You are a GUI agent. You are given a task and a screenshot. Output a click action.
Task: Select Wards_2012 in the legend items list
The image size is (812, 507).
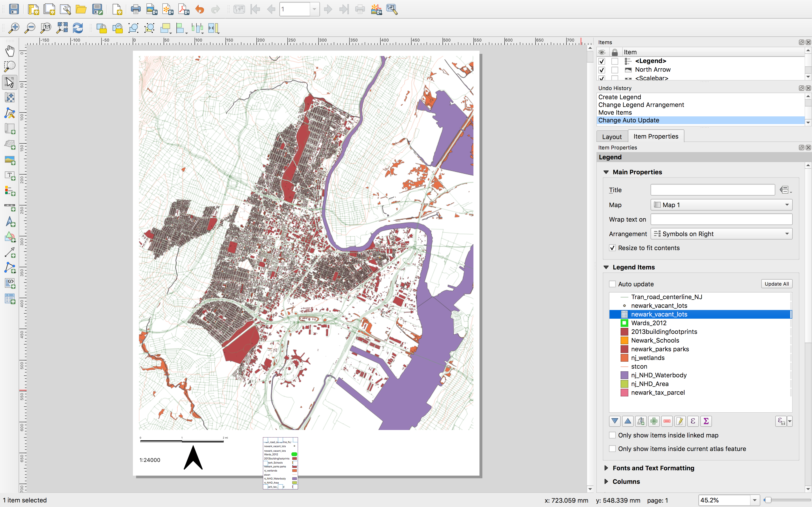point(648,323)
